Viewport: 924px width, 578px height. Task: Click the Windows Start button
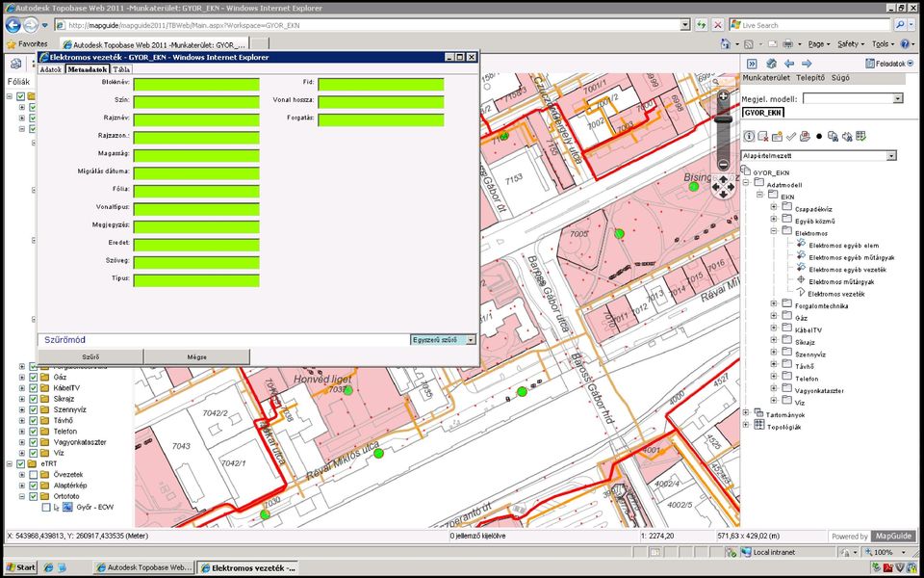click(x=20, y=567)
